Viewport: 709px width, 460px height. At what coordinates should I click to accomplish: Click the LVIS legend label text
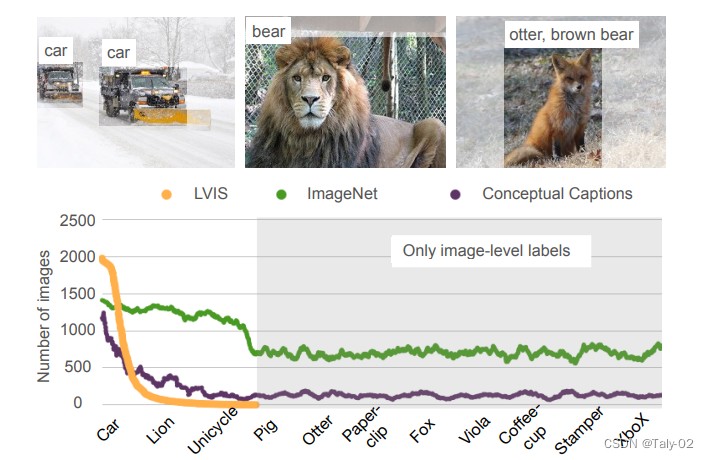point(211,194)
